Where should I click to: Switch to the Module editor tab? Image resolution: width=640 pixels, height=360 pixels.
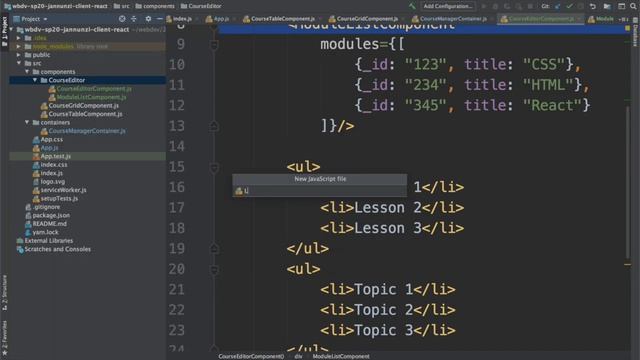click(x=601, y=19)
